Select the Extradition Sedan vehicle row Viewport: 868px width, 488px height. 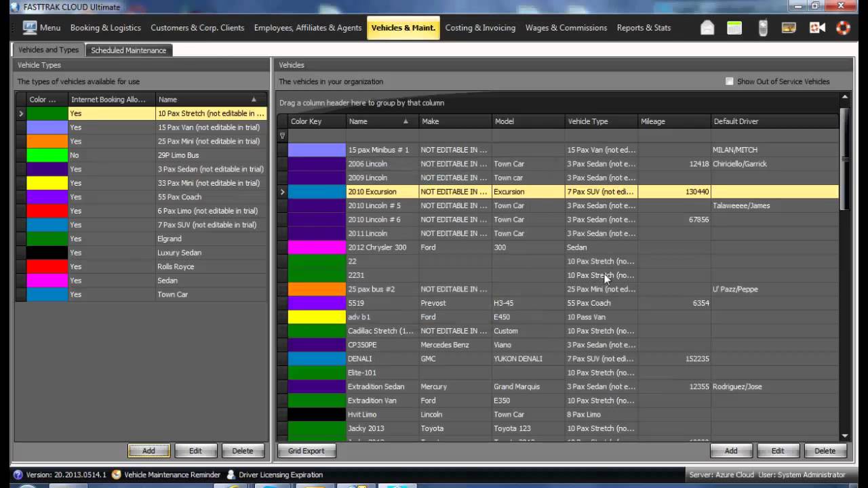[x=558, y=386]
